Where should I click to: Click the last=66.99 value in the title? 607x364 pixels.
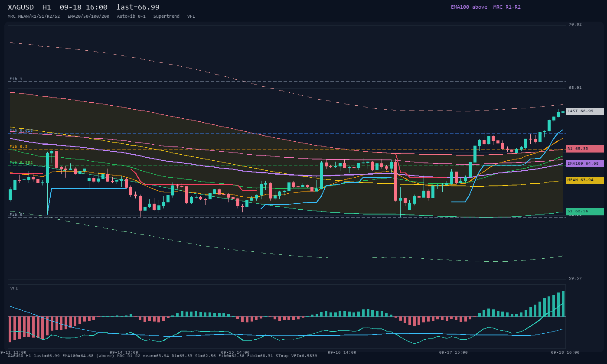point(138,7)
